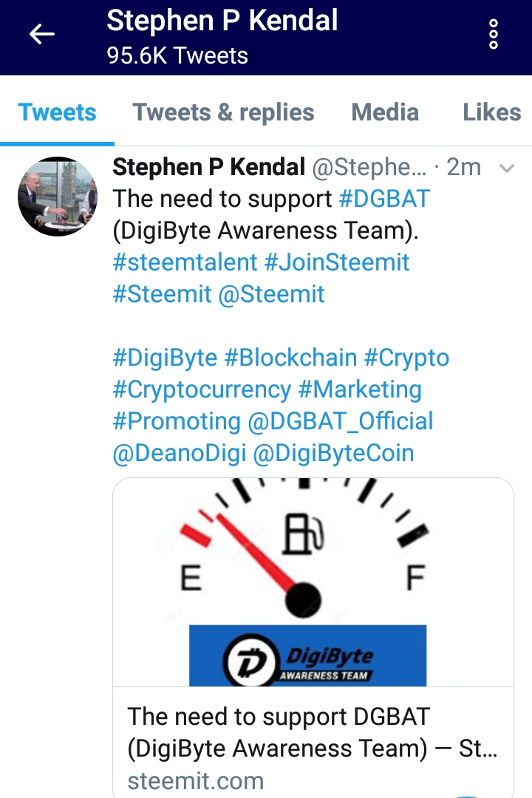Open the Media tab
Screen dimensions: 532x798
[x=385, y=112]
